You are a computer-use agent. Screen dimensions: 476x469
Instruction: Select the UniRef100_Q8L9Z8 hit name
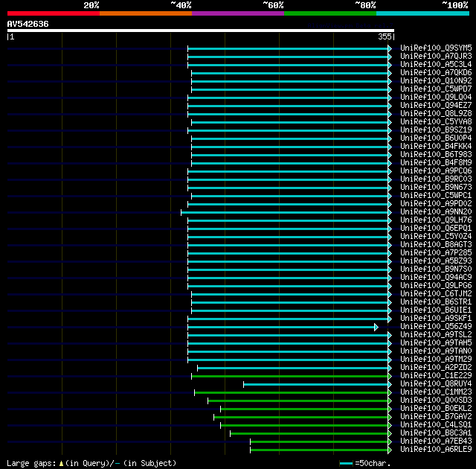pyautogui.click(x=436, y=114)
